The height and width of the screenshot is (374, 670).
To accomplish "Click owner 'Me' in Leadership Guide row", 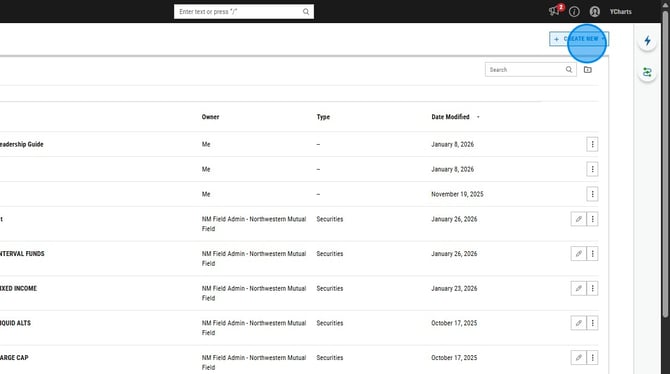I will 206,144.
